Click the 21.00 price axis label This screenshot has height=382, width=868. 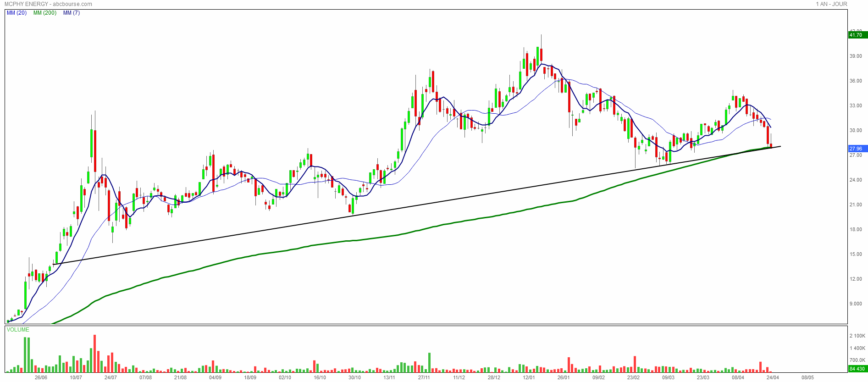[856, 205]
